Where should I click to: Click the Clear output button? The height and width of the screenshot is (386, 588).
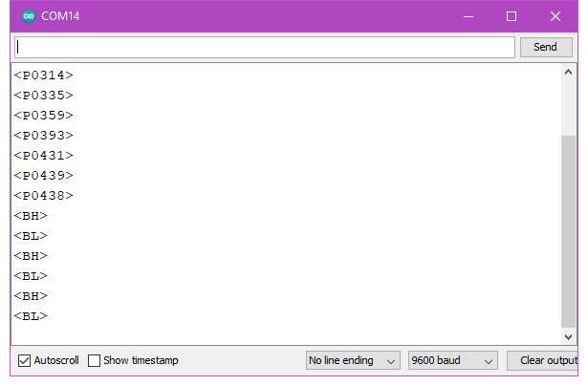[x=545, y=360]
